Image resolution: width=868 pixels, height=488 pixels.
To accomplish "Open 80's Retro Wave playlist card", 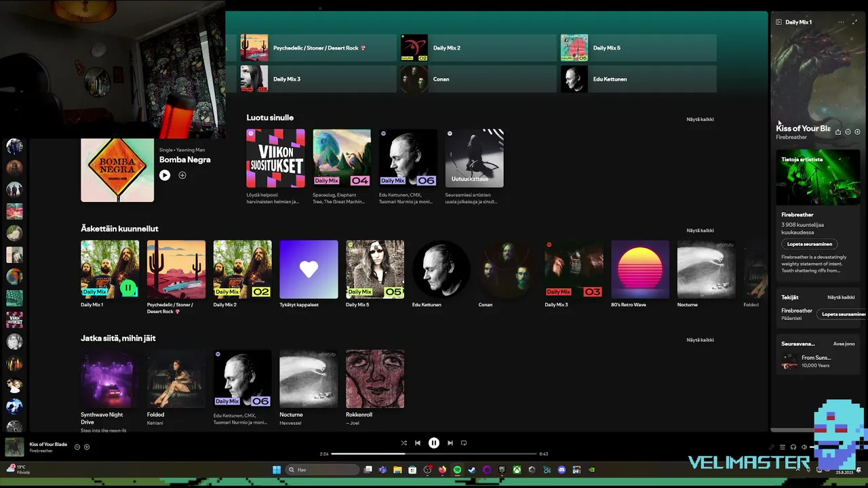I will point(640,274).
